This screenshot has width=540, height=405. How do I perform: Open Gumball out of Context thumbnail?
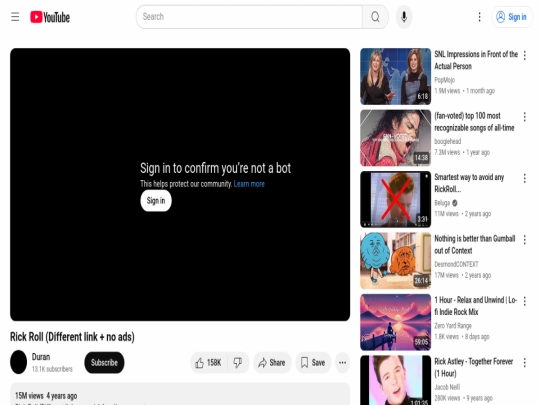395,261
